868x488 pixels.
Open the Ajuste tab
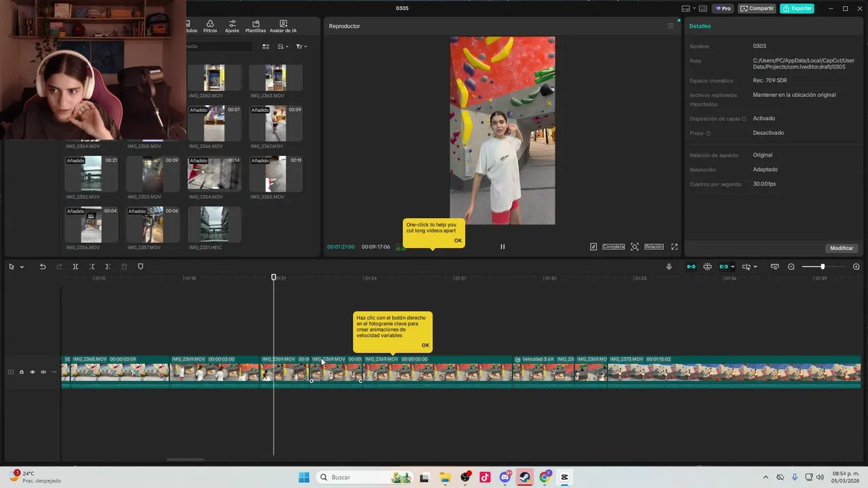(232, 26)
